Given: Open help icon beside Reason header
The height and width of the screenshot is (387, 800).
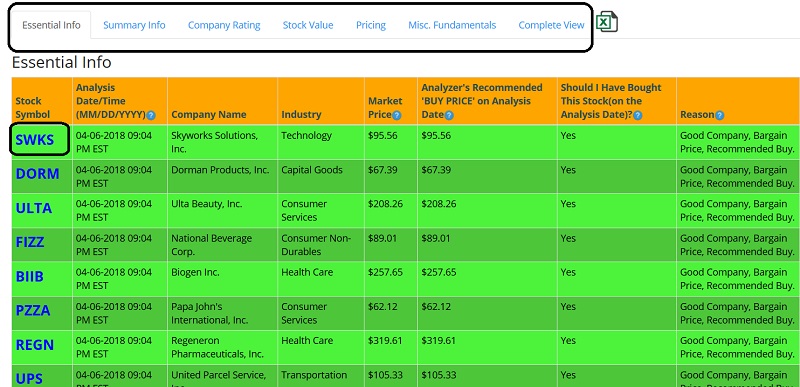Looking at the screenshot, I should (x=719, y=115).
